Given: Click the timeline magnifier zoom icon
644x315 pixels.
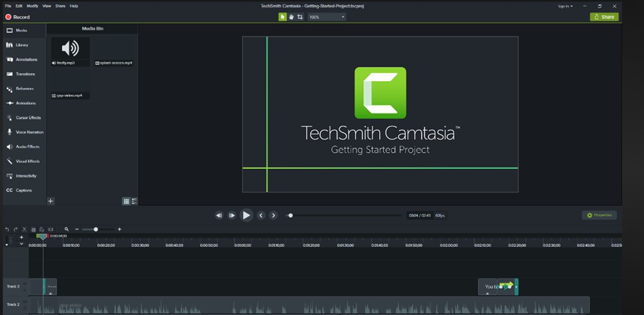Looking at the screenshot, I should (x=67, y=230).
